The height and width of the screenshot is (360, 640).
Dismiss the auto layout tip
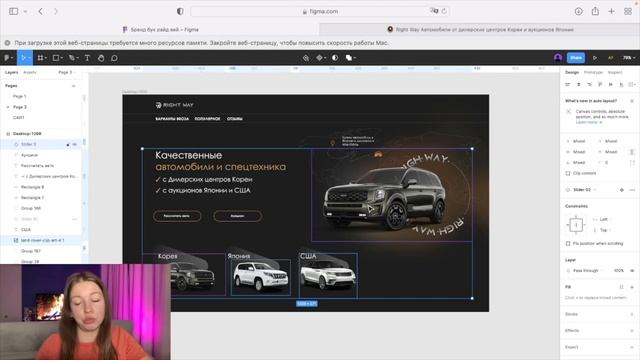632,101
